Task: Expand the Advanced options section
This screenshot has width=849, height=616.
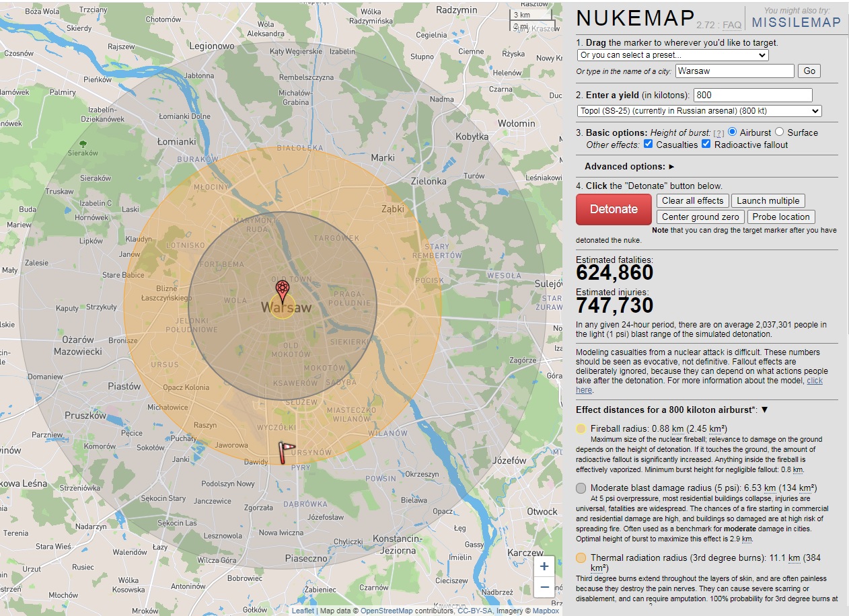Action: point(630,166)
